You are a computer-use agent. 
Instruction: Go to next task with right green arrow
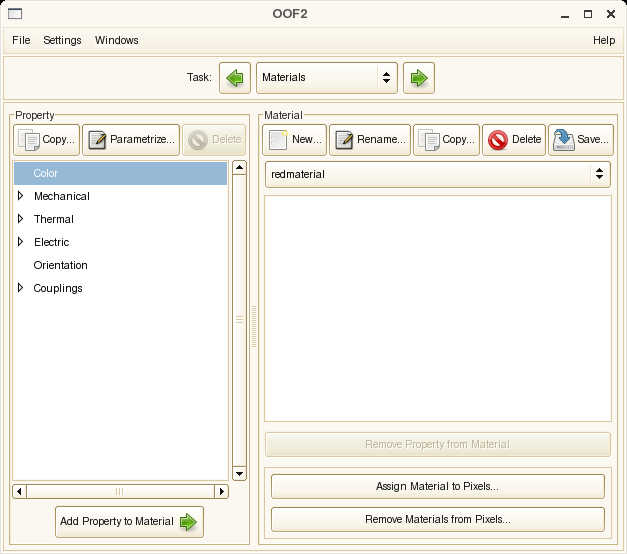point(419,78)
